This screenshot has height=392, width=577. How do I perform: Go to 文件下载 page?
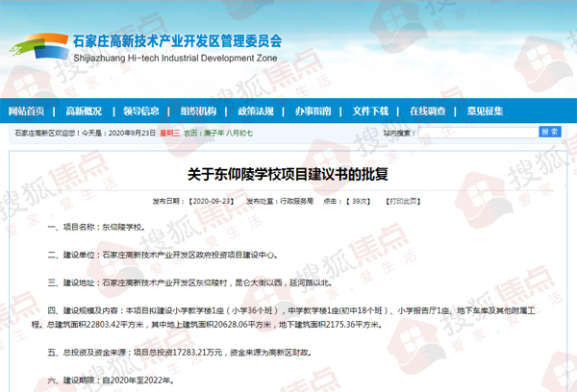click(370, 111)
